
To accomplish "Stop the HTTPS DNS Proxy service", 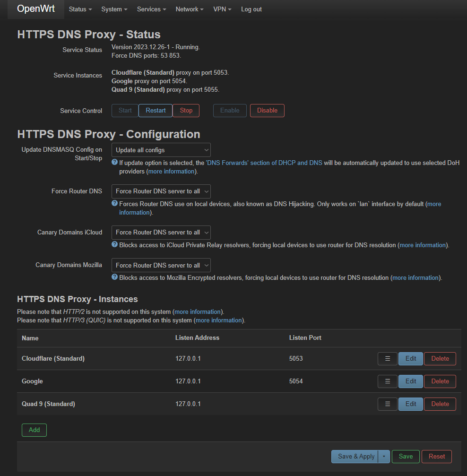I will (x=186, y=111).
